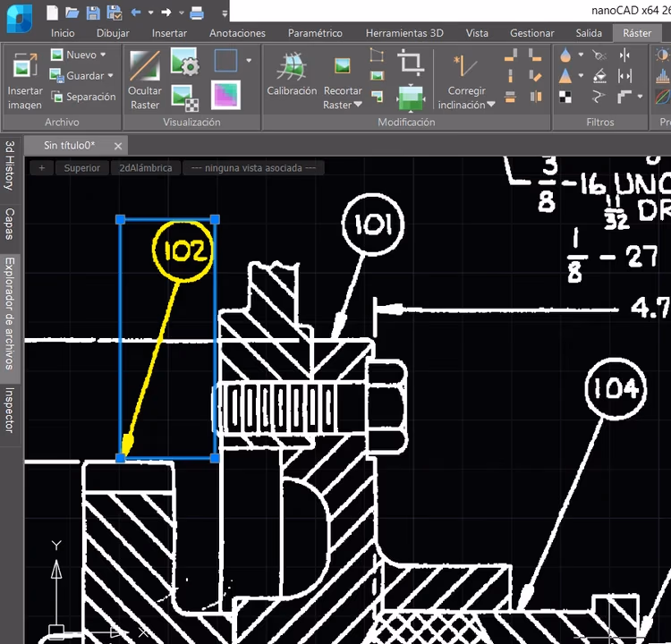Screen dimensions: 671x644
Task: Close the Sin título0* document tab
Action: (118, 147)
